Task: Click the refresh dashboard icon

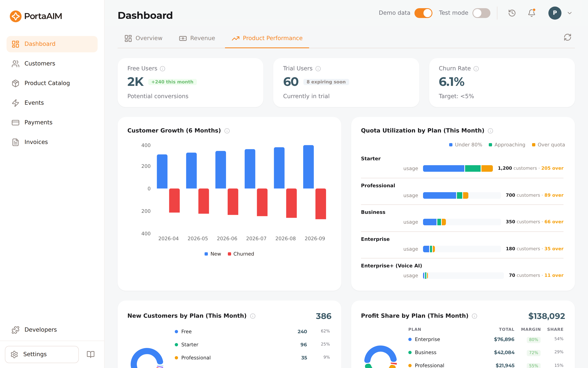Action: click(x=567, y=37)
